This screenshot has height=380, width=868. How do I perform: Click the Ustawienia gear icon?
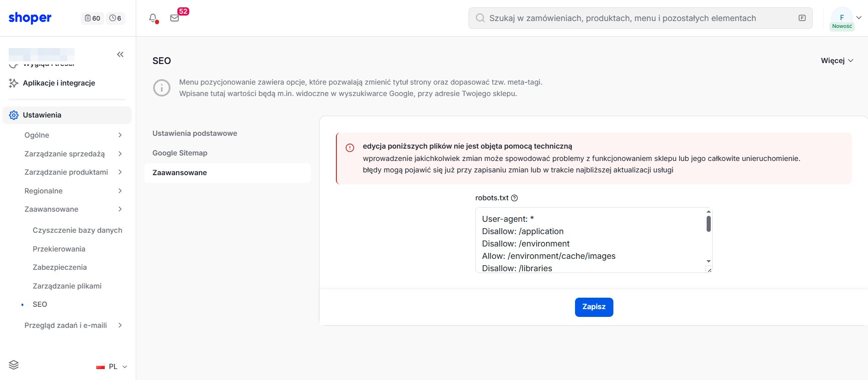click(x=14, y=115)
